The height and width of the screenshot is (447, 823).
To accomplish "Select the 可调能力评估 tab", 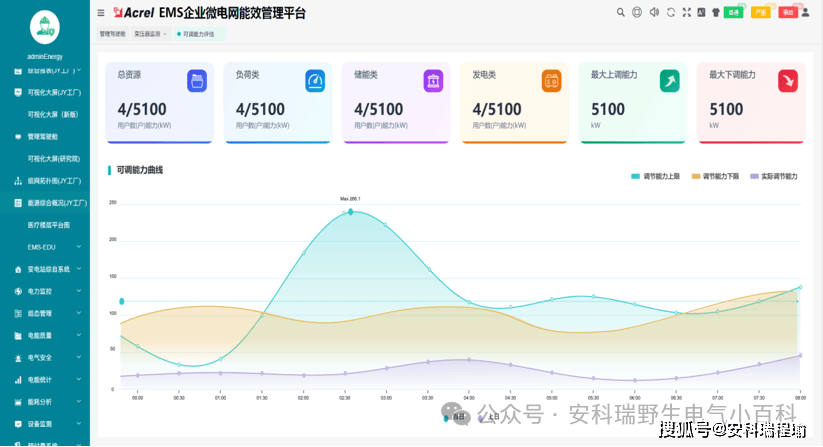I will click(x=199, y=34).
